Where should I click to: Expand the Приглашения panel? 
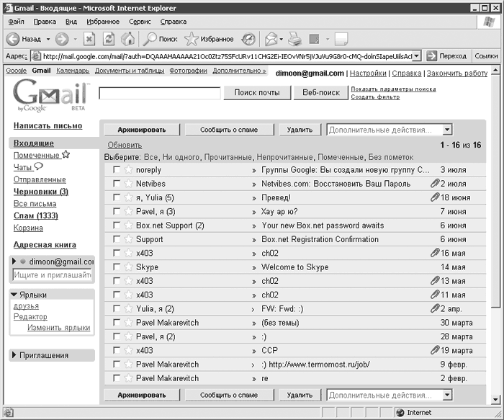tap(14, 355)
